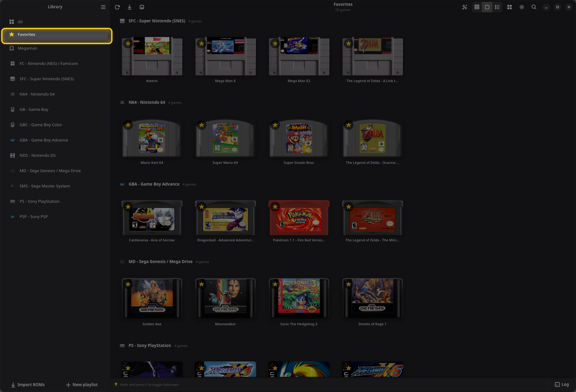Open the search magnifier icon
Image resolution: width=576 pixels, height=392 pixels.
(x=534, y=7)
